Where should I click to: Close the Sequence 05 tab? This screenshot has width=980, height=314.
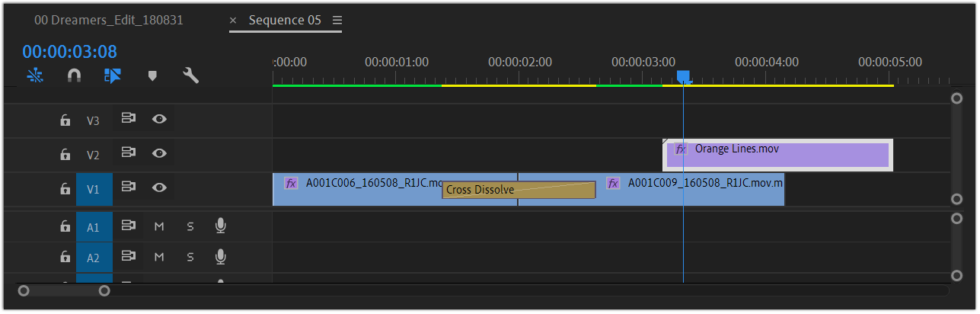(233, 21)
